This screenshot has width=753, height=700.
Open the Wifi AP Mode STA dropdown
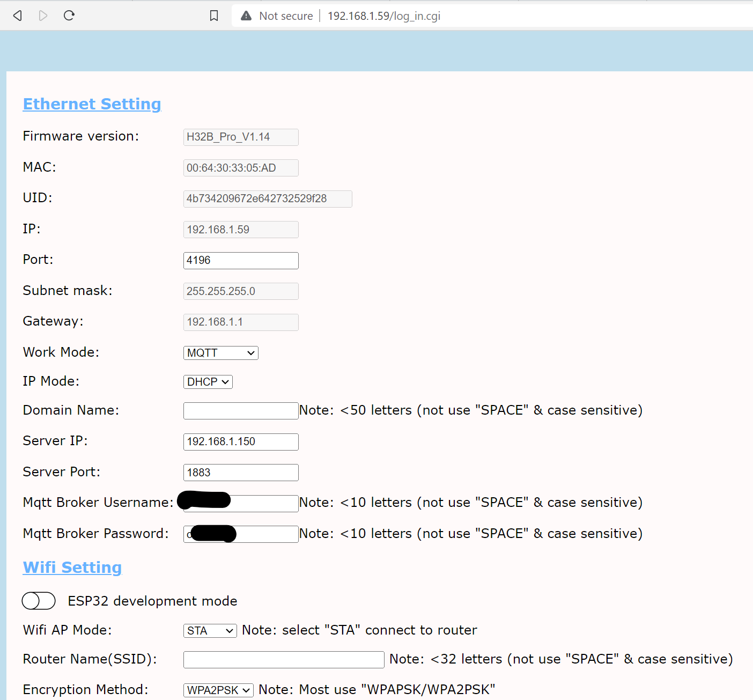(210, 631)
